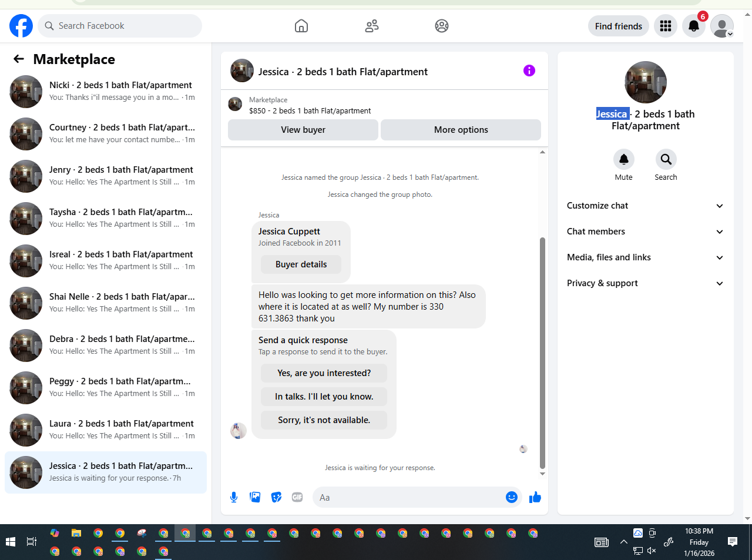
Task: Select the Jessica conversation waiting for response
Action: 106,472
